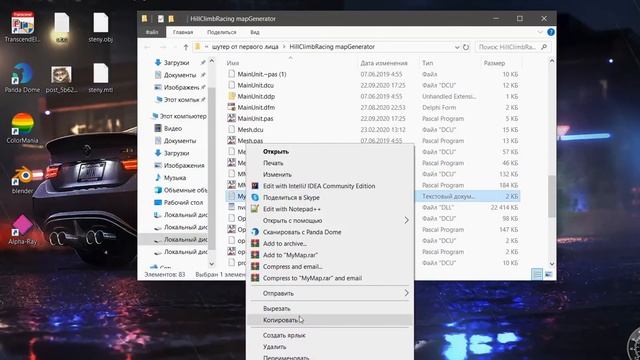The height and width of the screenshot is (360, 640).
Task: Sort files by Размер column header
Action: [x=494, y=63]
